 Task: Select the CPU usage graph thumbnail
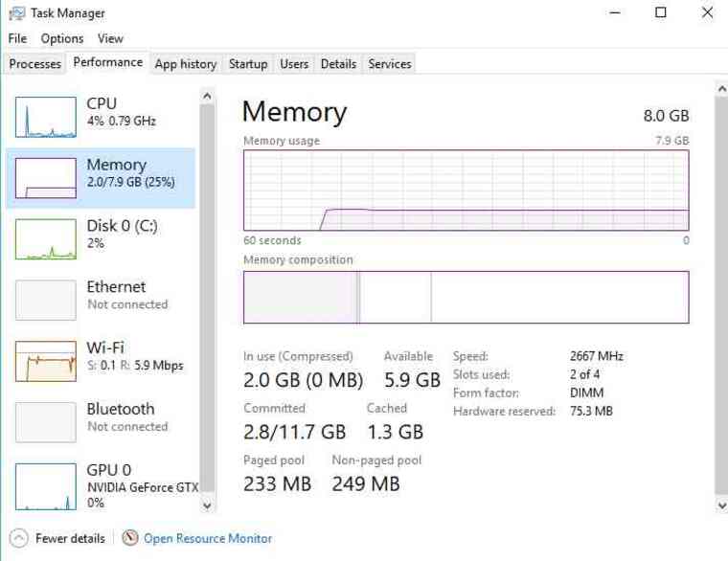(46, 117)
